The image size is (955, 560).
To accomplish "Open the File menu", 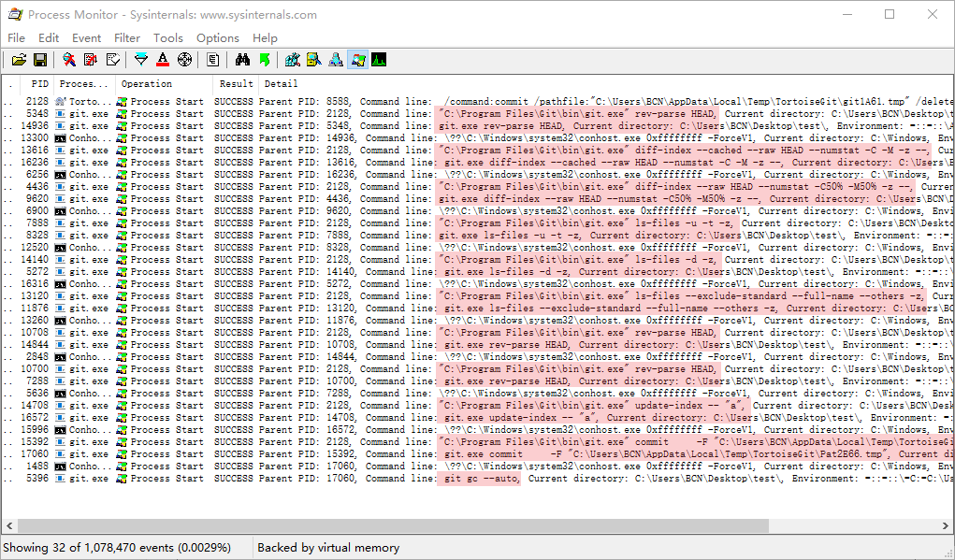I will pyautogui.click(x=17, y=37).
